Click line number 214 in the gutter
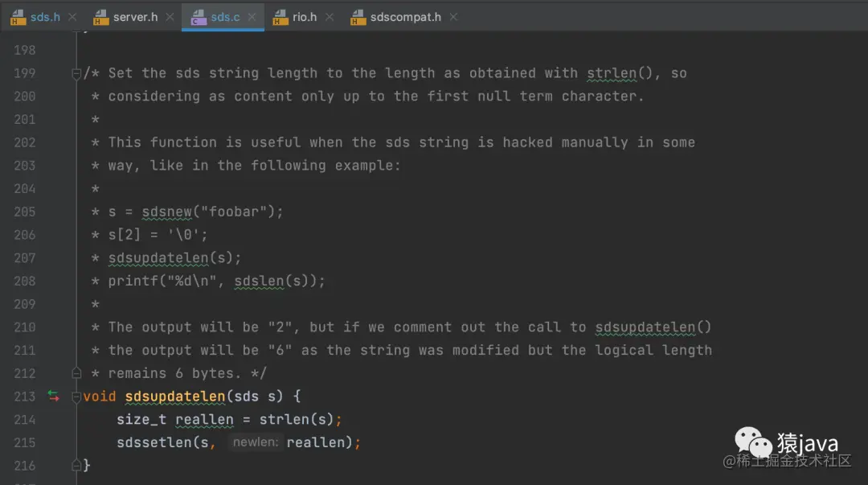 (x=24, y=420)
